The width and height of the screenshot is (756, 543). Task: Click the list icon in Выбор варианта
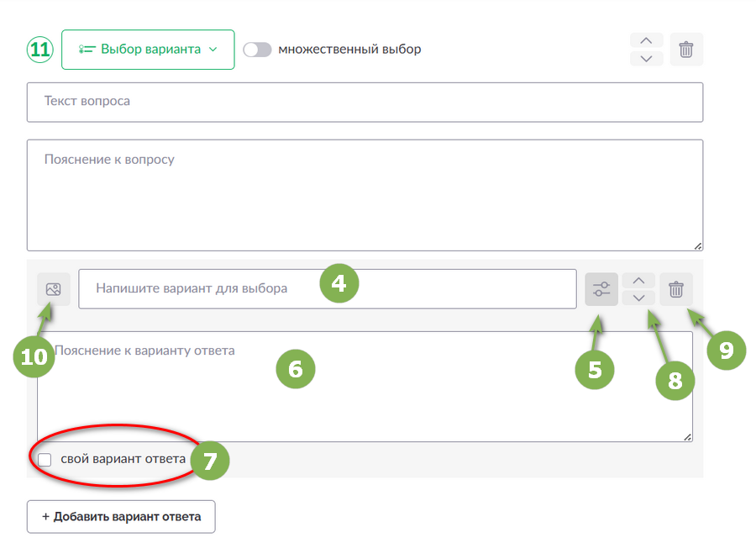[87, 50]
